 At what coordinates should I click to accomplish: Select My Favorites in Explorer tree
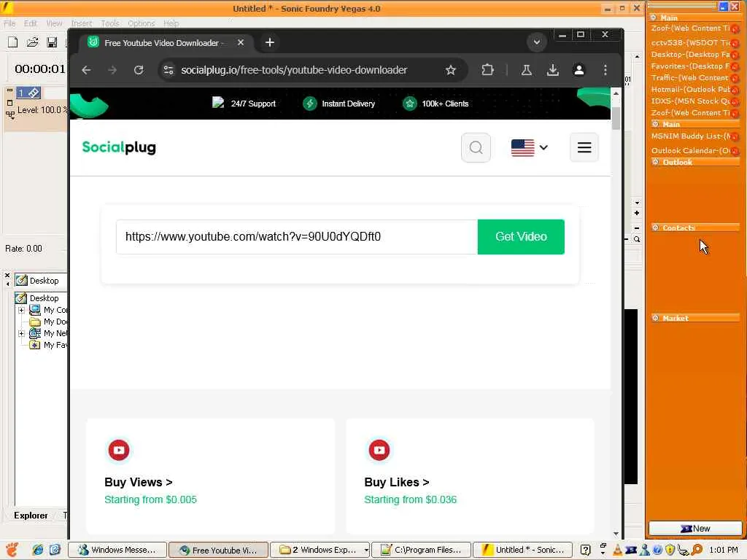click(49, 345)
